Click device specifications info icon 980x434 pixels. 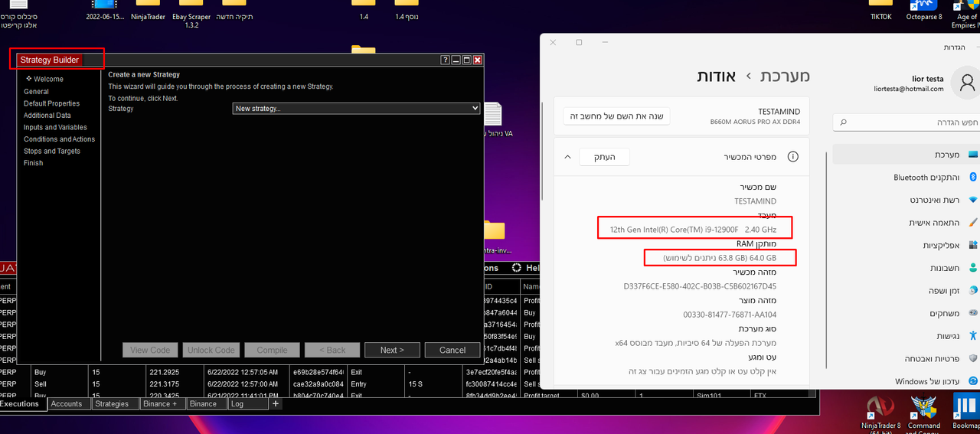(x=793, y=156)
